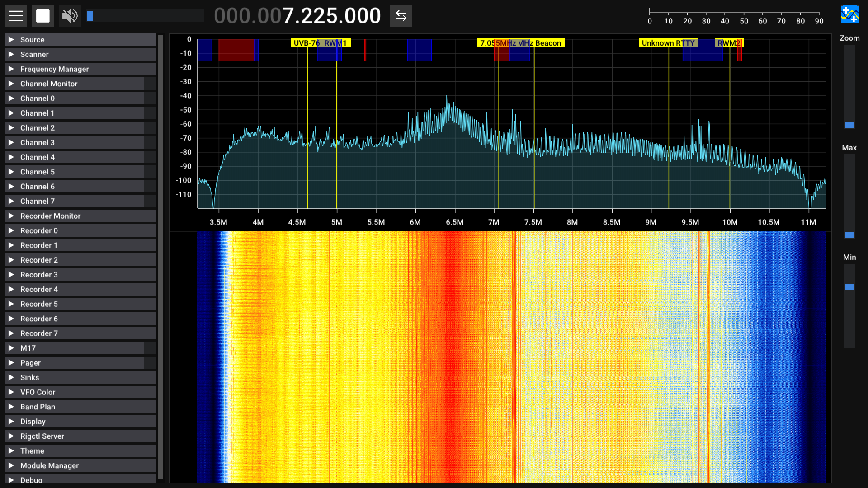Toggle the Pager module enable checkbox

coord(150,363)
